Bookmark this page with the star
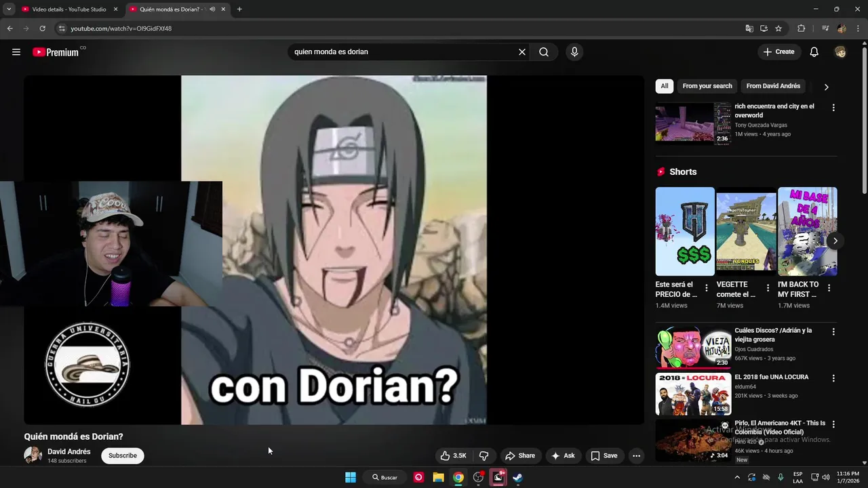The width and height of the screenshot is (868, 488). (778, 28)
